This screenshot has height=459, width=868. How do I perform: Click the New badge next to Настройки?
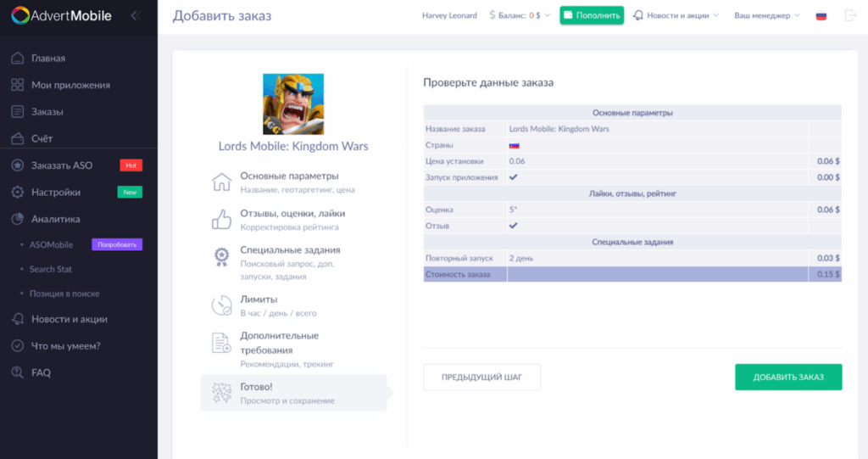[x=130, y=192]
